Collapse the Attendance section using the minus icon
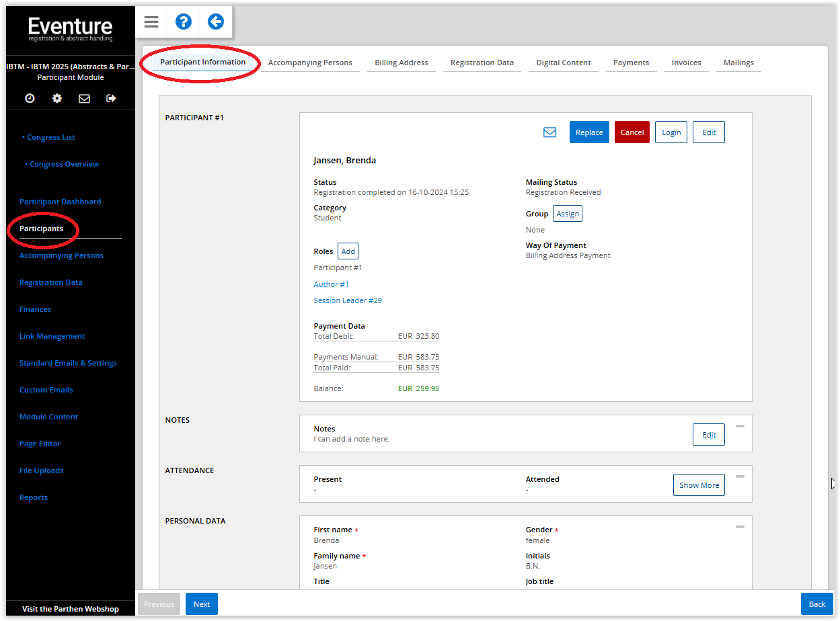The height and width of the screenshot is (621, 840). click(x=740, y=477)
